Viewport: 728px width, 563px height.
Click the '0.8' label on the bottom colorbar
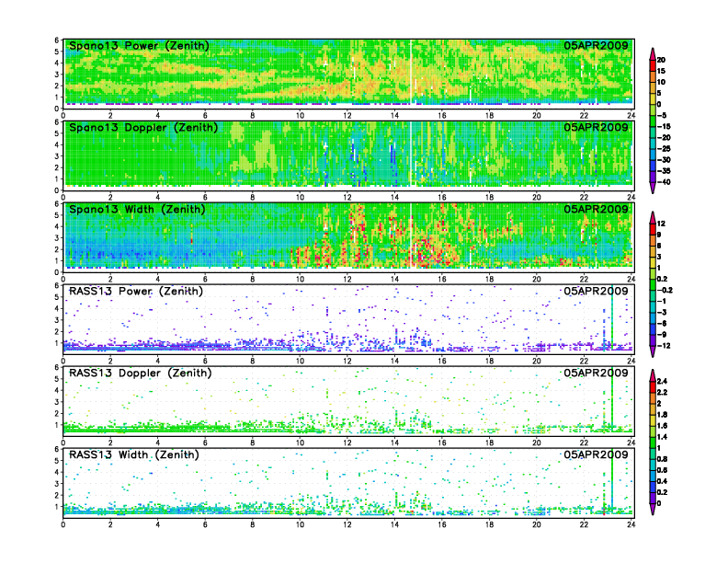point(662,459)
